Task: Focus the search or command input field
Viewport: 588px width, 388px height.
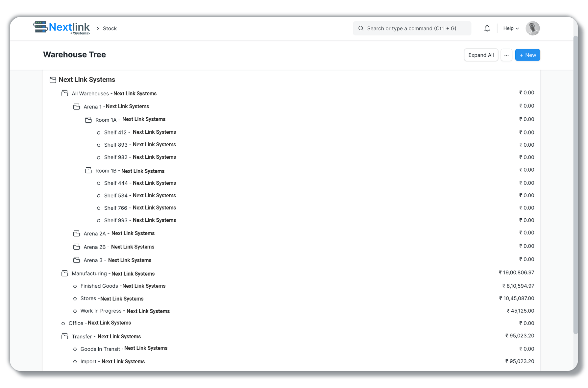Action: pos(412,28)
